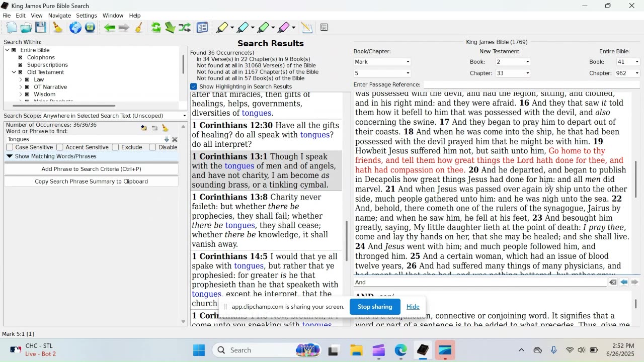
Task: Expand the Law tree node
Action: pyautogui.click(x=21, y=80)
